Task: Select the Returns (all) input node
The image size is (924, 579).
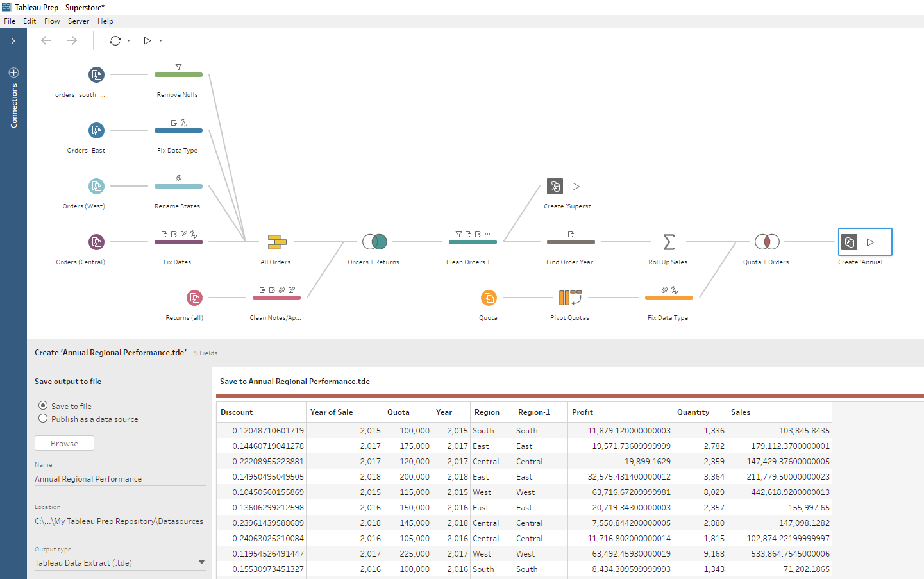Action: point(194,298)
